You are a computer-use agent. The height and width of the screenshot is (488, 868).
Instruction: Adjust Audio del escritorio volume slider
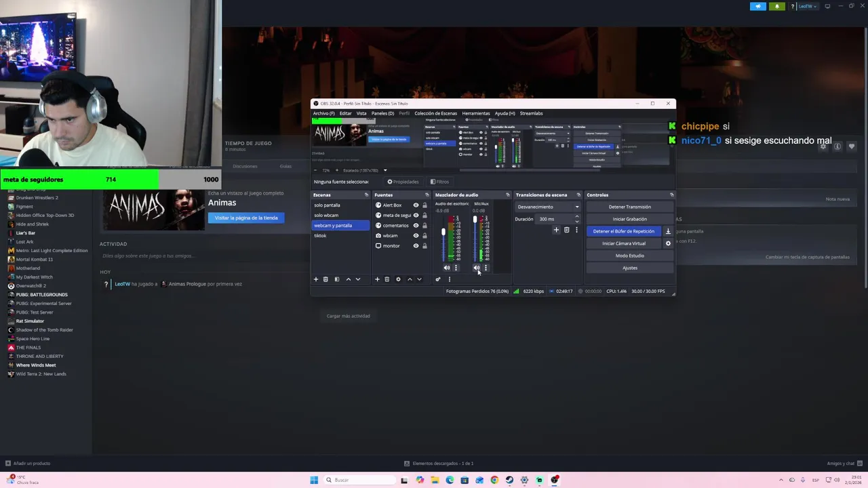tap(443, 232)
